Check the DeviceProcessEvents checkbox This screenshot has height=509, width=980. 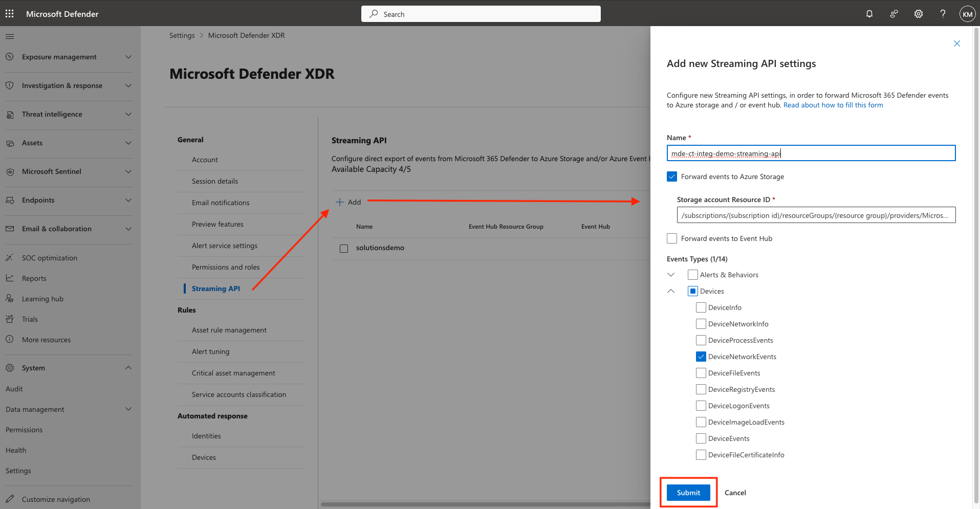point(701,340)
